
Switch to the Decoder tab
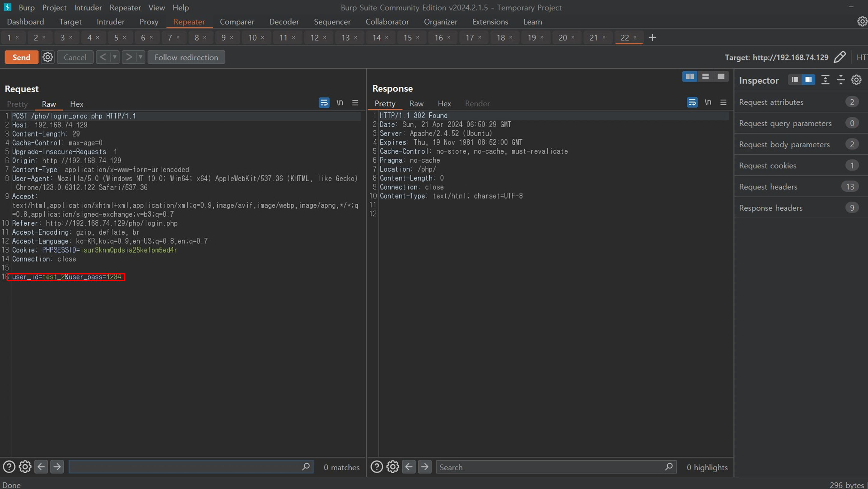coord(284,22)
